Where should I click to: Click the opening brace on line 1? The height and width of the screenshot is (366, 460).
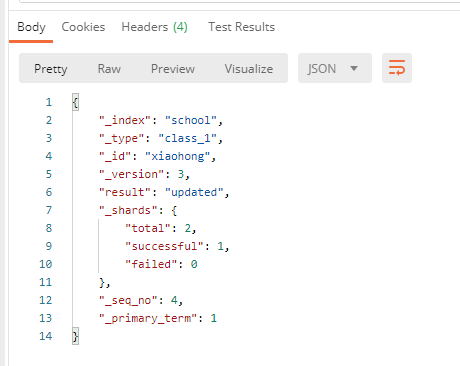point(75,102)
